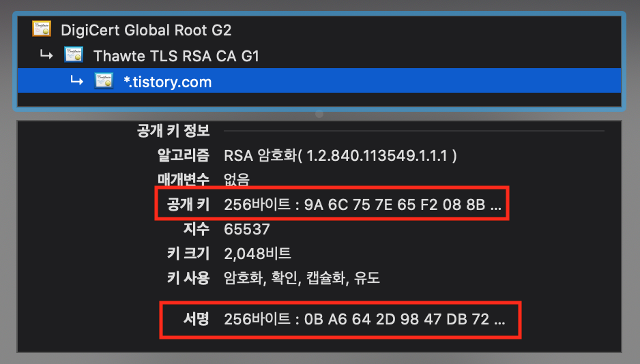Click the key usage value 암호화, 확인, 캡슐화, 유도
Screen dimensions: 640x364
tap(302, 278)
